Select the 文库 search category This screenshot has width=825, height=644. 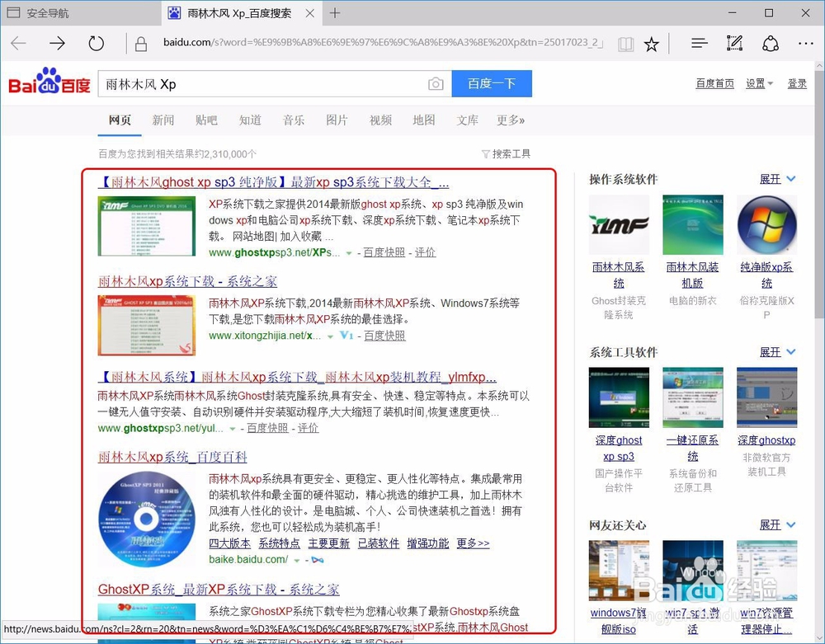467,120
